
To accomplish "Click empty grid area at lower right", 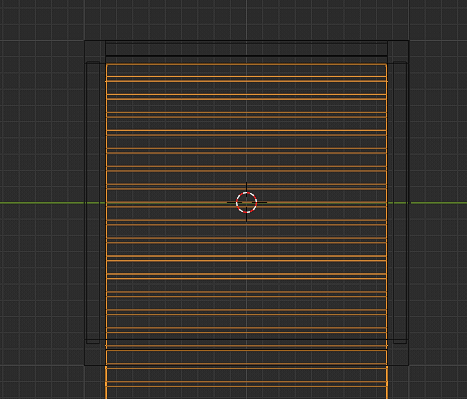I will tap(437, 380).
